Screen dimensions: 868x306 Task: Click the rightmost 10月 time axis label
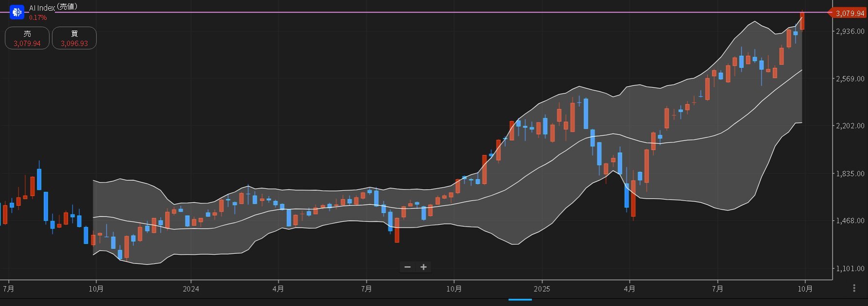(805, 289)
